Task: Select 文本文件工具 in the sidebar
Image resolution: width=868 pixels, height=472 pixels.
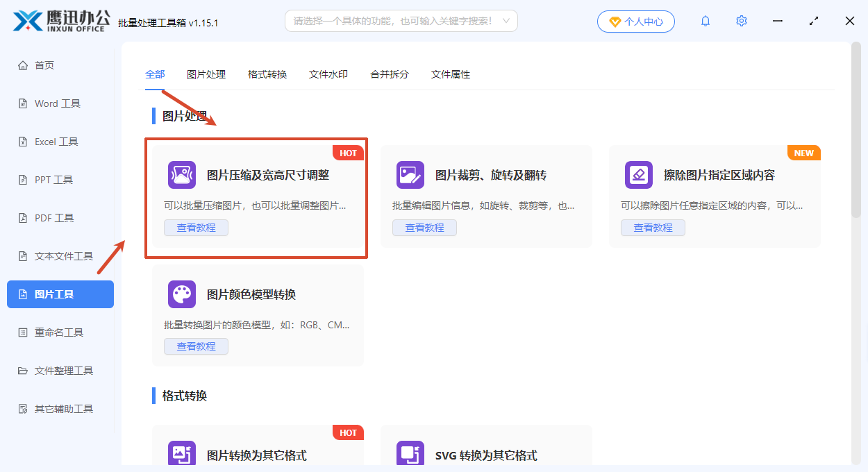Action: point(60,256)
